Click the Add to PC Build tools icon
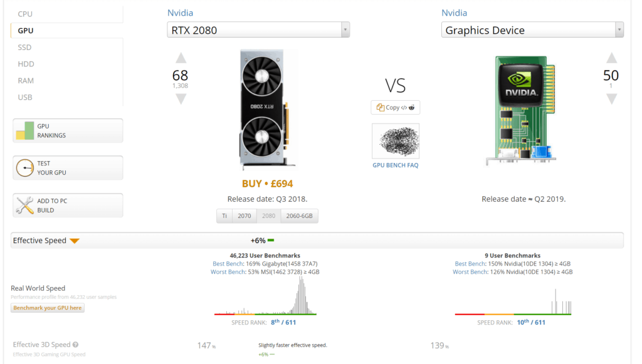Screen dimensions: 642x364 coord(24,205)
